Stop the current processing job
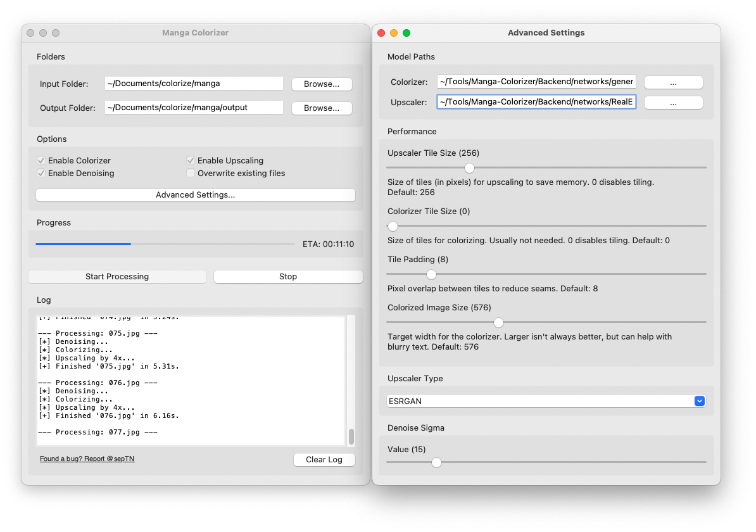Image resolution: width=756 pixels, height=532 pixels. (x=288, y=277)
